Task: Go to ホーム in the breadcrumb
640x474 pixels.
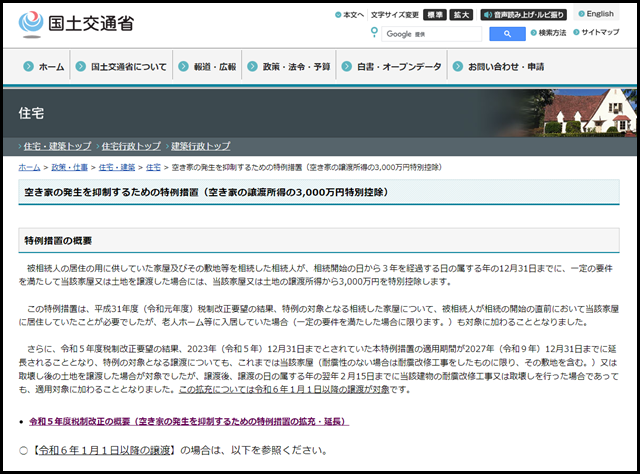Action: (x=30, y=167)
